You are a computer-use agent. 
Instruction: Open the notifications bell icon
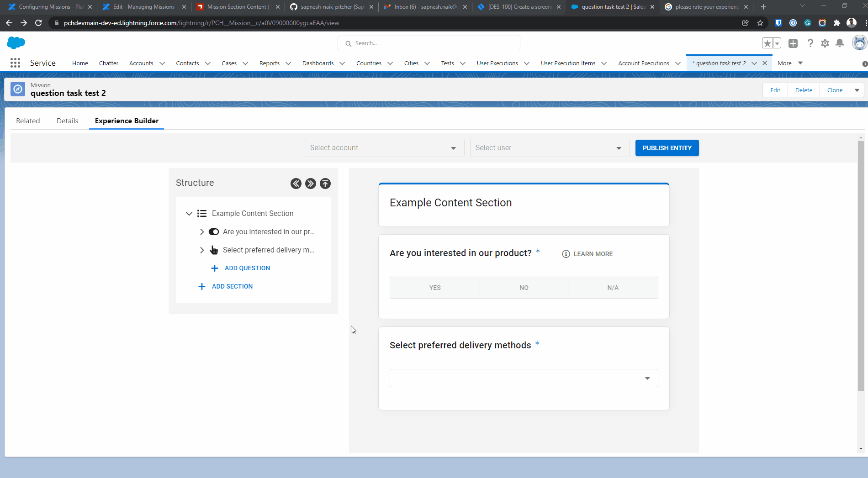pos(840,43)
